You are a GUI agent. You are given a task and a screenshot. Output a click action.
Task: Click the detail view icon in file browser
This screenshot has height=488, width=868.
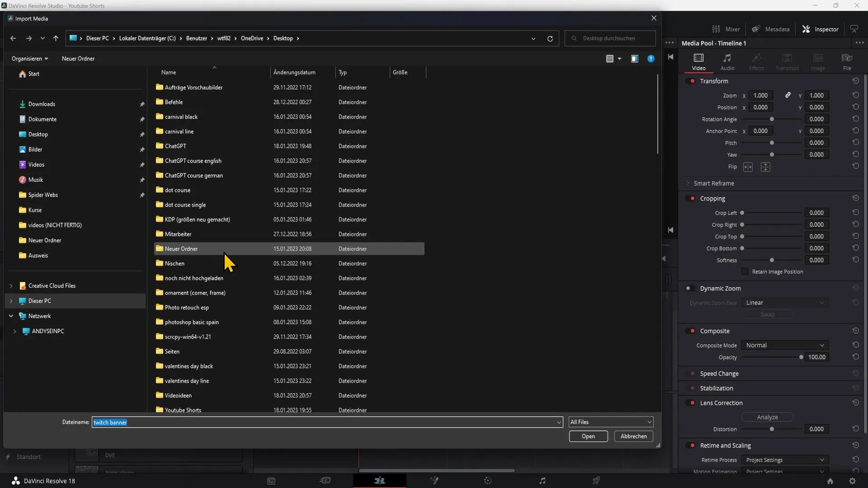[x=609, y=58]
